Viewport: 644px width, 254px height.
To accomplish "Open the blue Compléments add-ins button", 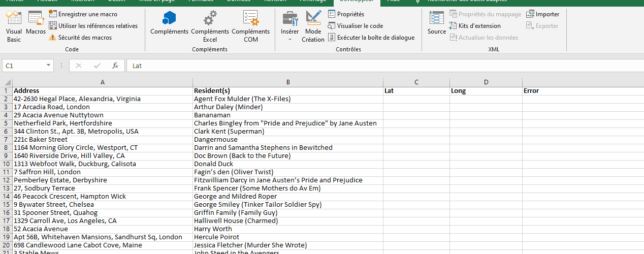I will (x=169, y=24).
